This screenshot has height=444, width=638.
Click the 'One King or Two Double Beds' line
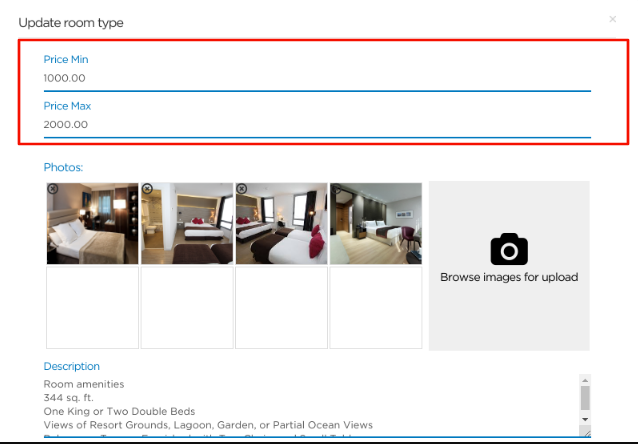(x=119, y=411)
